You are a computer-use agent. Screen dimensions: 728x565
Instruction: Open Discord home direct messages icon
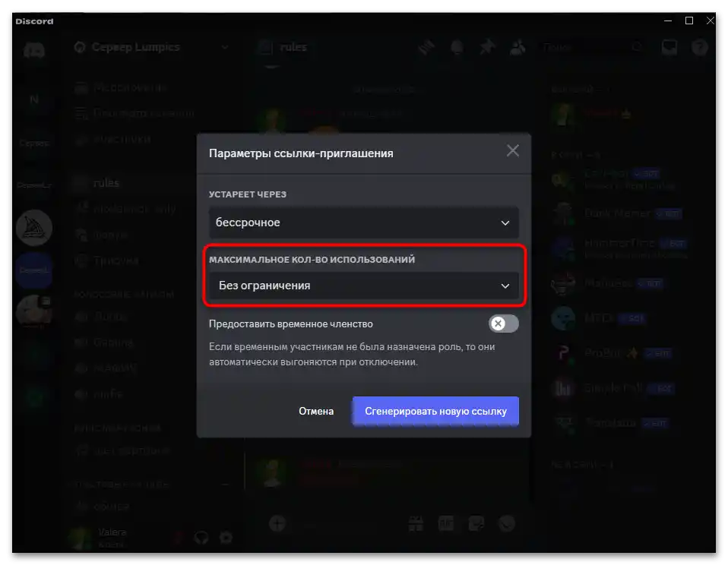pos(34,51)
